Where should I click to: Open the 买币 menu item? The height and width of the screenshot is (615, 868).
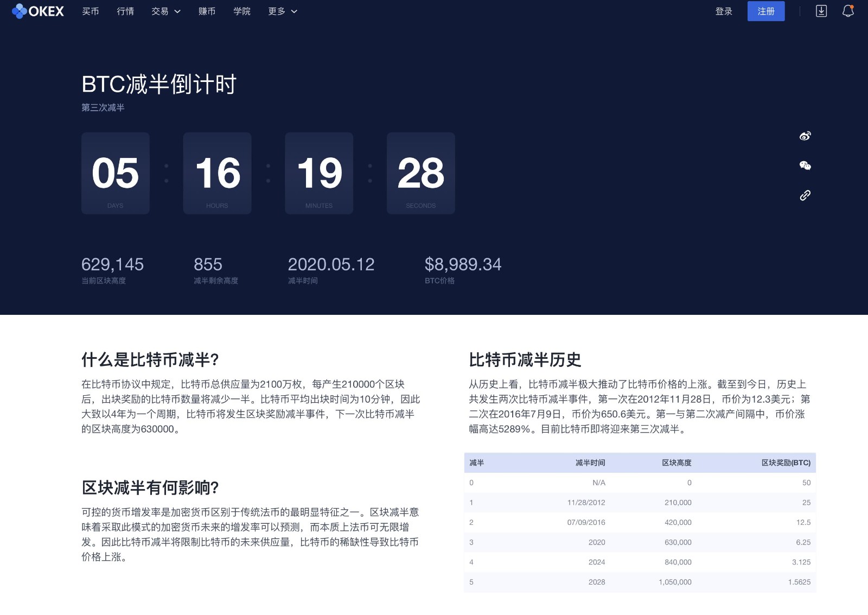pos(91,11)
